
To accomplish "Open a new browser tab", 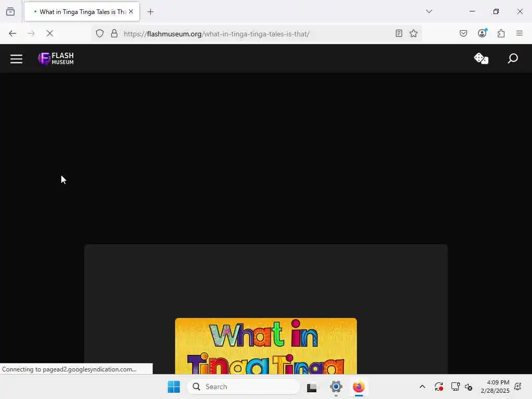I will [x=151, y=12].
